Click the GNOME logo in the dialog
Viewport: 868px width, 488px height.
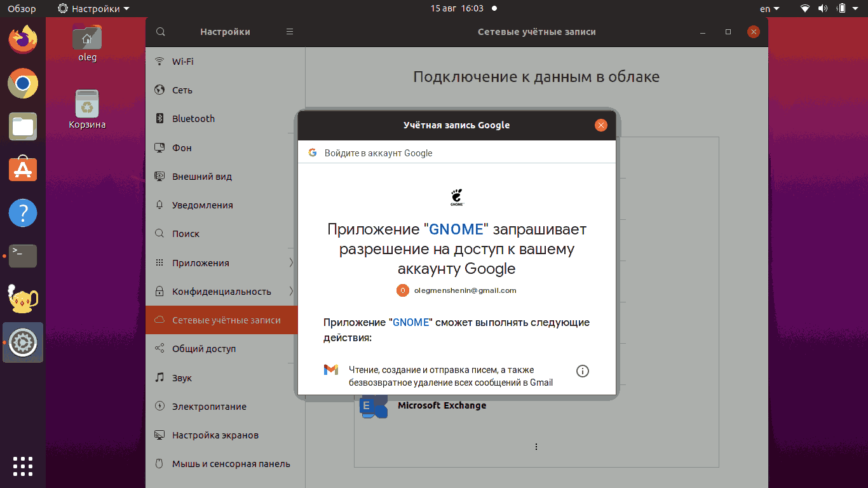(456, 196)
